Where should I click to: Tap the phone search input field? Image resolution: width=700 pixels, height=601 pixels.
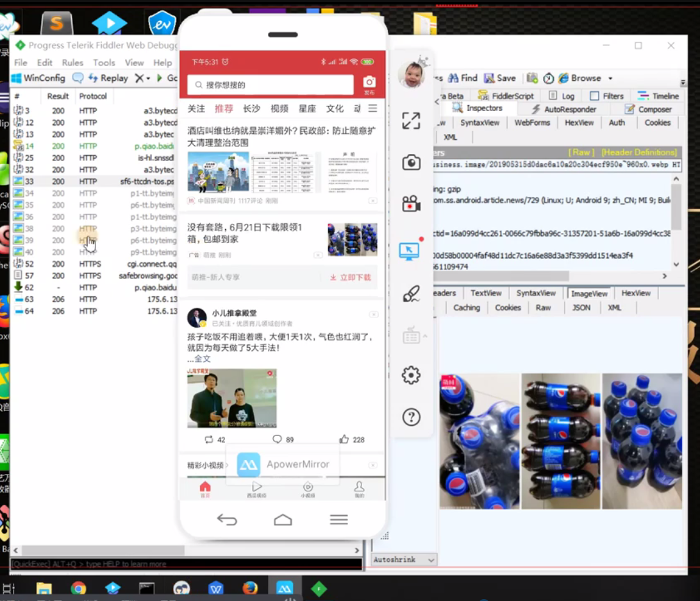271,85
